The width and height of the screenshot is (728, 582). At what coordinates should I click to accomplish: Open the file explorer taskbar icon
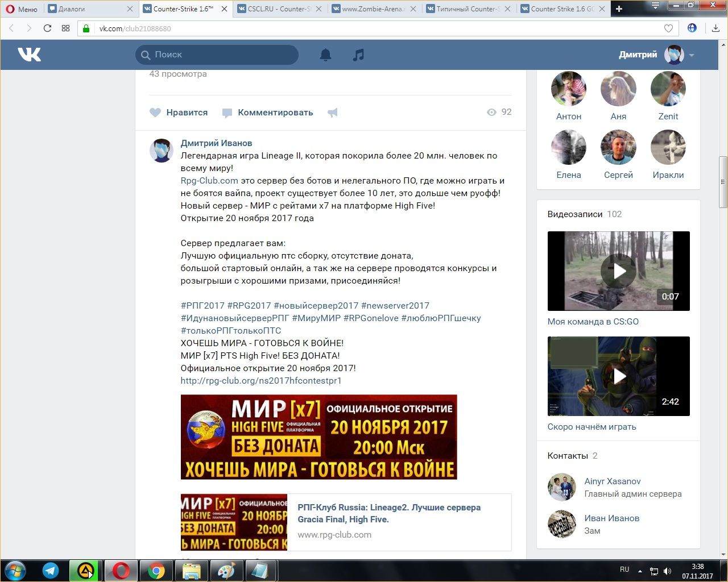coord(192,571)
